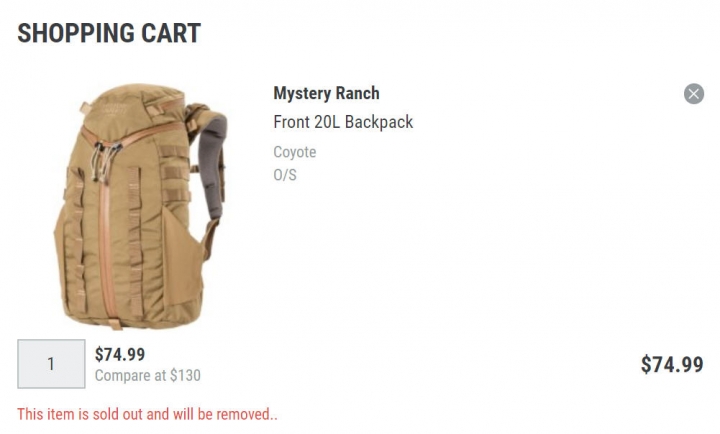The image size is (720, 434).
Task: Click the Mystery Ranch brand name
Action: tap(326, 93)
